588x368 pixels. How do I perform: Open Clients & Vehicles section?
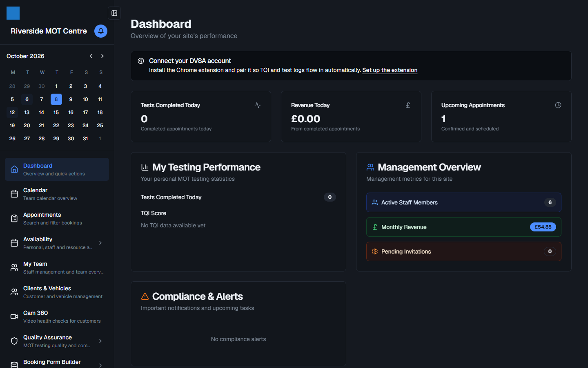tap(57, 292)
